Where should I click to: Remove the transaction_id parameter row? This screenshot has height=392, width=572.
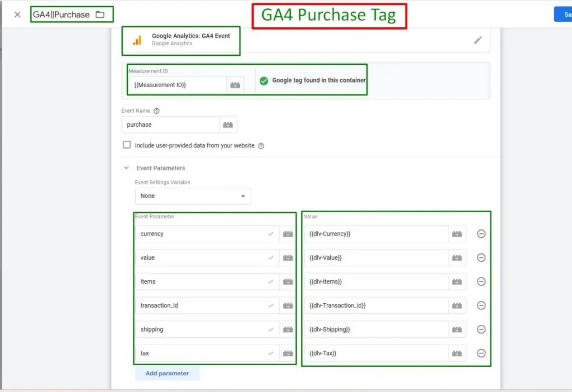[x=481, y=305]
